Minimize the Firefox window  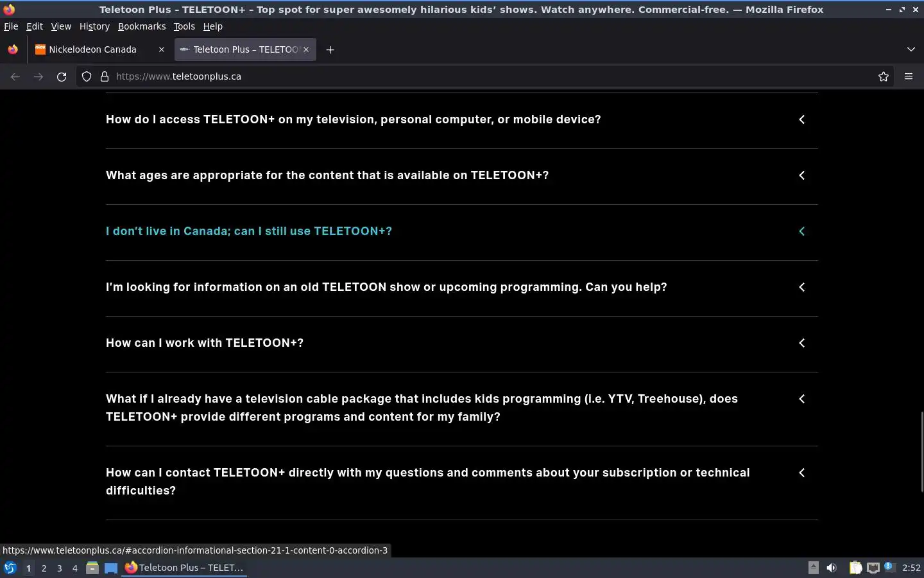(x=888, y=10)
